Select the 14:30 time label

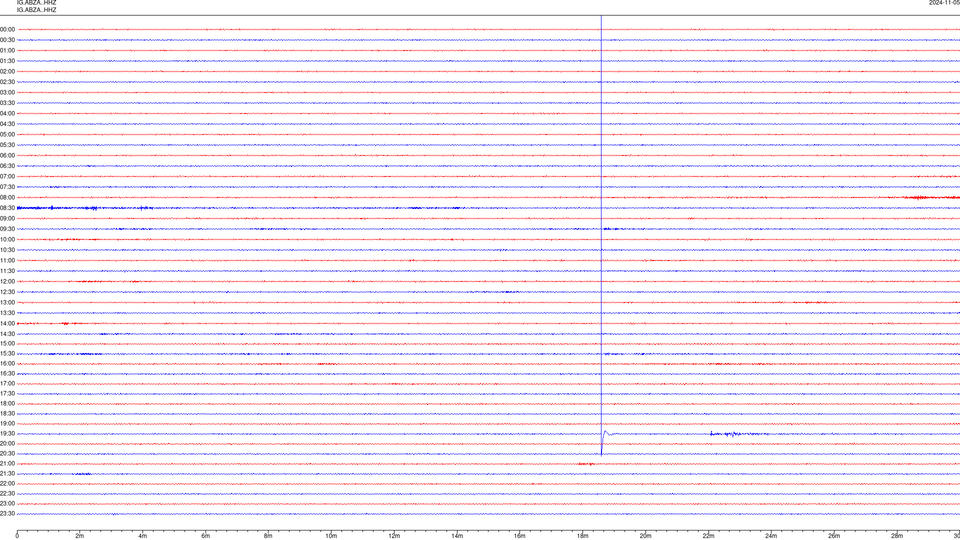coord(7,334)
